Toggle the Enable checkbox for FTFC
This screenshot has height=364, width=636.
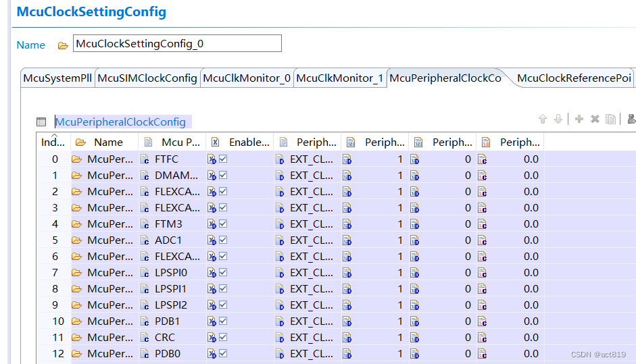pyautogui.click(x=223, y=159)
